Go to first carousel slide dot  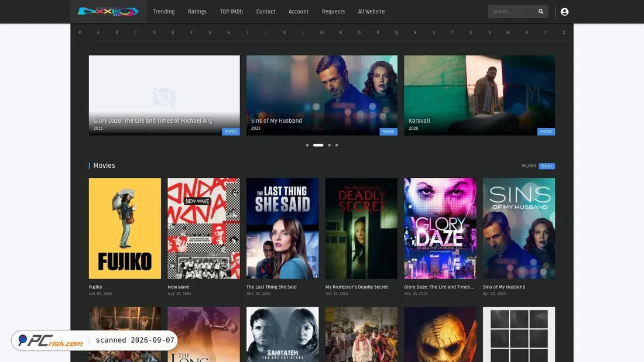307,145
